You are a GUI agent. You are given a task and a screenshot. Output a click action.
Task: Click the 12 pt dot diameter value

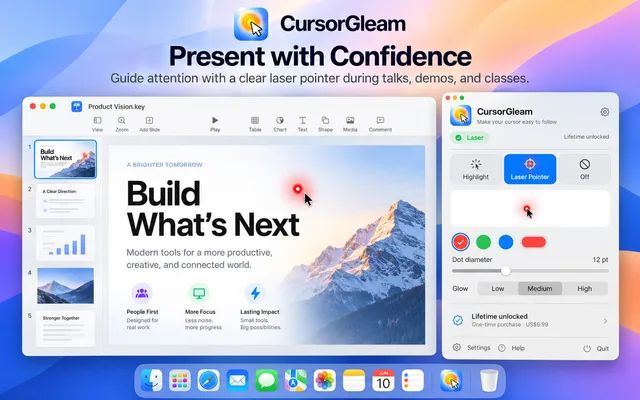click(600, 260)
